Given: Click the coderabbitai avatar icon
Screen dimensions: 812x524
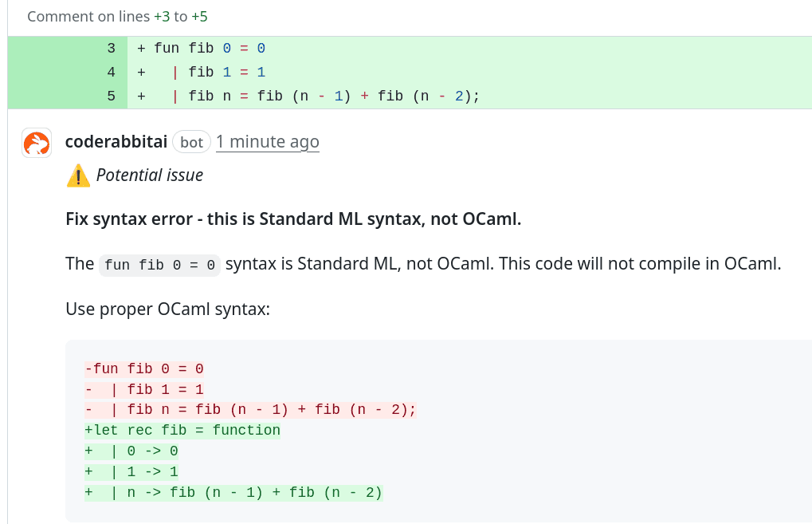Looking at the screenshot, I should [x=36, y=143].
